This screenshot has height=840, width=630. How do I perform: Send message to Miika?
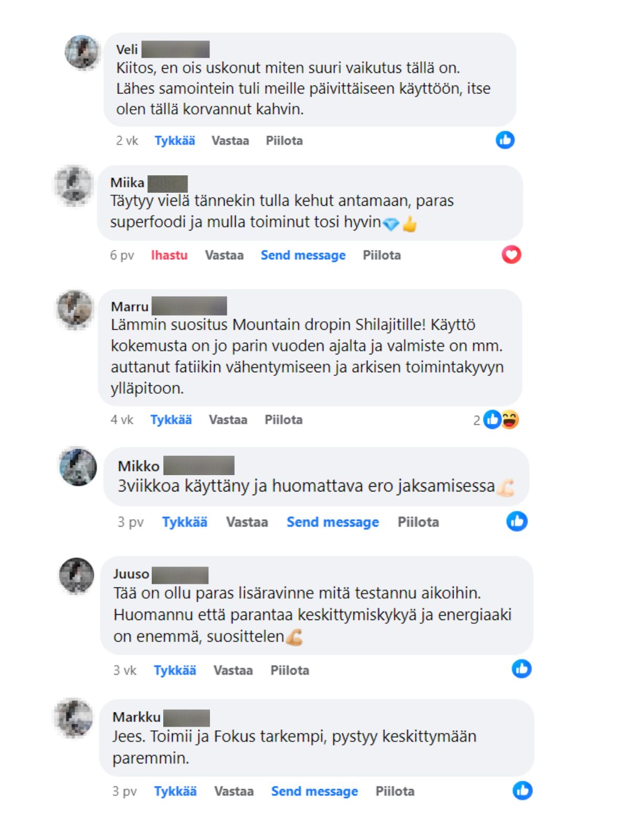pos(303,255)
